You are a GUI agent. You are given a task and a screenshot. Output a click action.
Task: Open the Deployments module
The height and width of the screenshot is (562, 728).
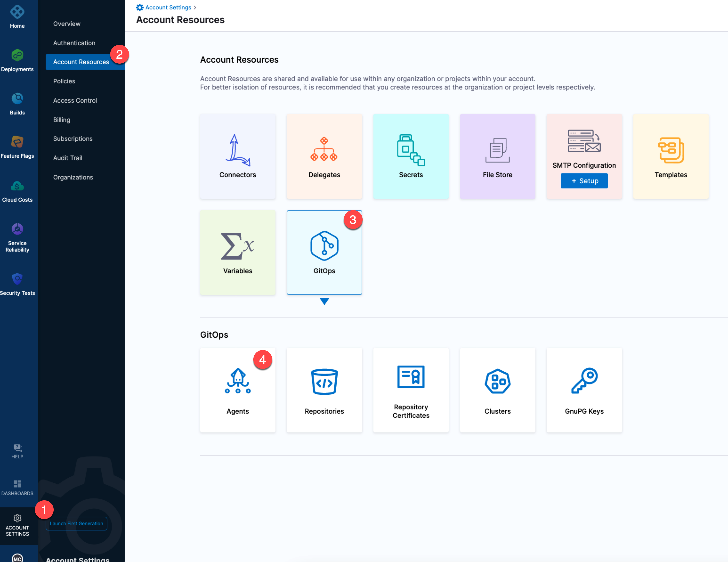tap(17, 60)
